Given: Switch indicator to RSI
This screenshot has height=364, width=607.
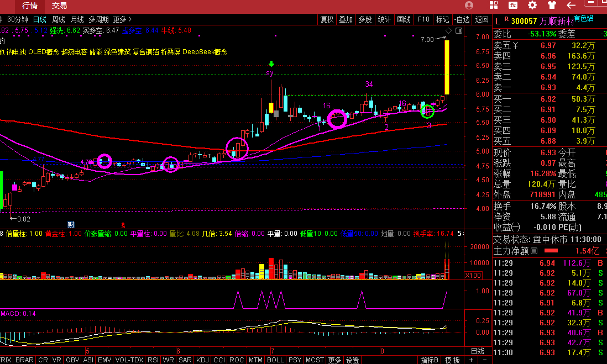Looking at the screenshot, I should coord(153,360).
